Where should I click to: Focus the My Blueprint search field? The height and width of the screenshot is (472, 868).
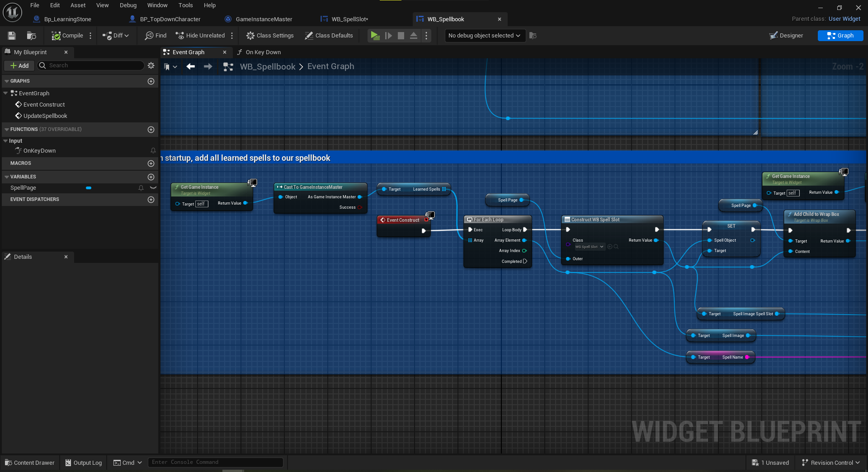[90, 65]
